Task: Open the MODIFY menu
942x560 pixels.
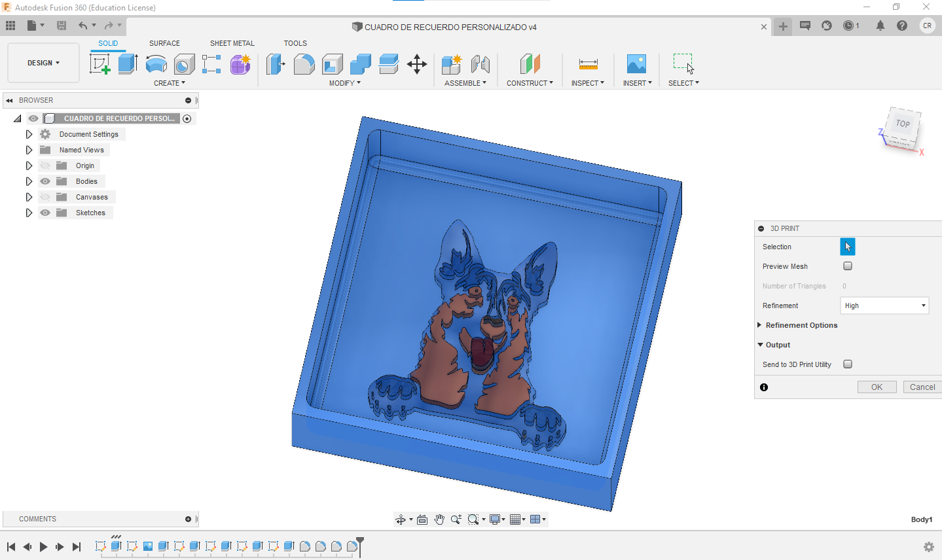Action: 345,83
